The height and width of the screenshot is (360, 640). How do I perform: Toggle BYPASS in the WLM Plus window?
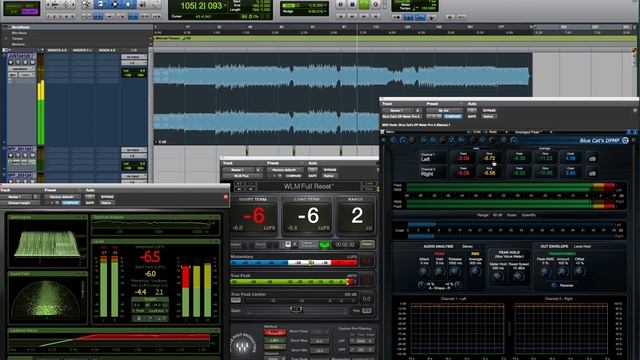329,170
